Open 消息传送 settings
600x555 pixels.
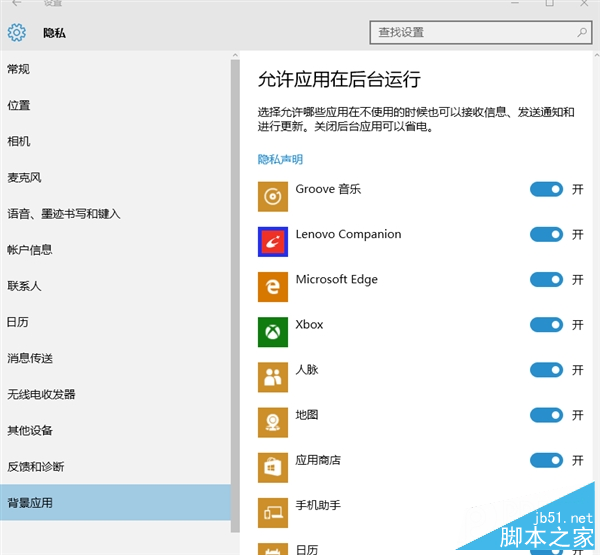pos(115,358)
